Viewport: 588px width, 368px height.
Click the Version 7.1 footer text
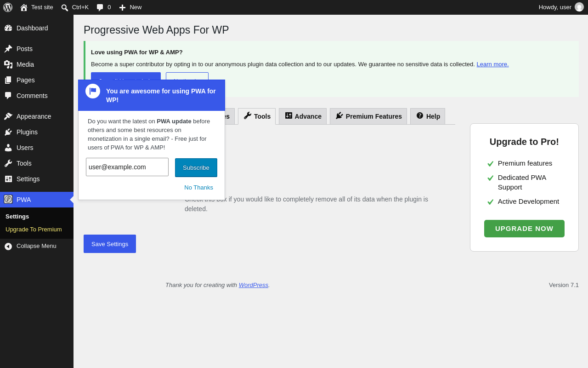[564, 285]
